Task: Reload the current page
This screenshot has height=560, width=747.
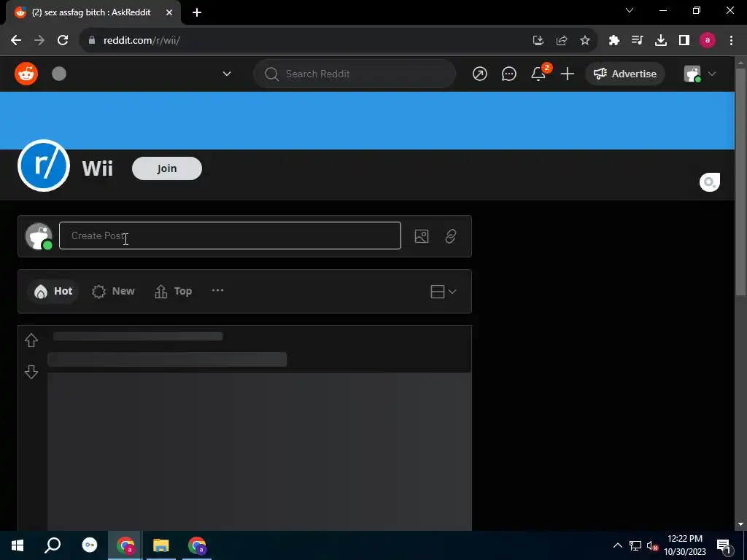Action: pos(63,41)
